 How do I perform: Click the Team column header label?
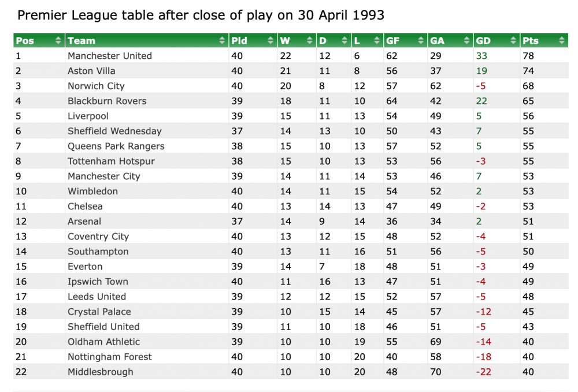[x=81, y=40]
